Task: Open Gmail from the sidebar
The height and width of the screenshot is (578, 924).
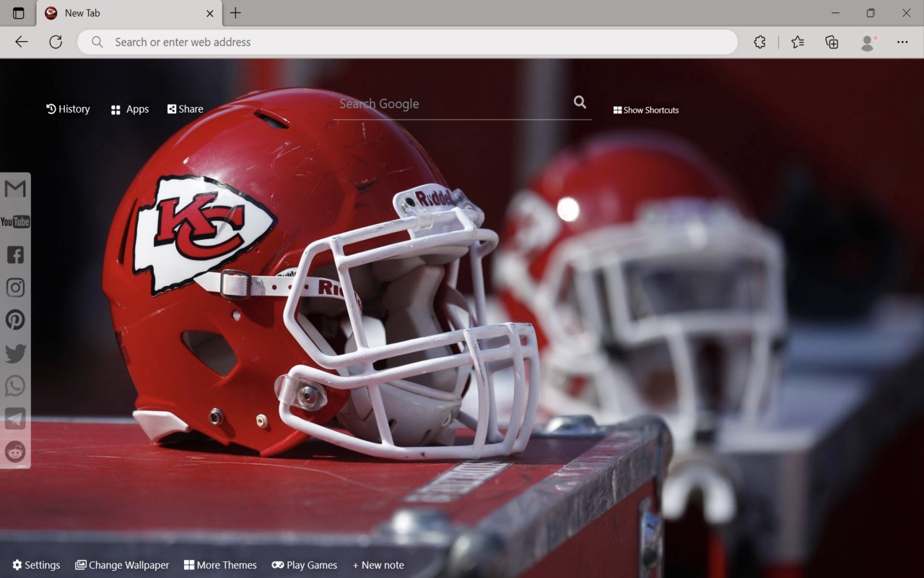Action: coord(15,189)
